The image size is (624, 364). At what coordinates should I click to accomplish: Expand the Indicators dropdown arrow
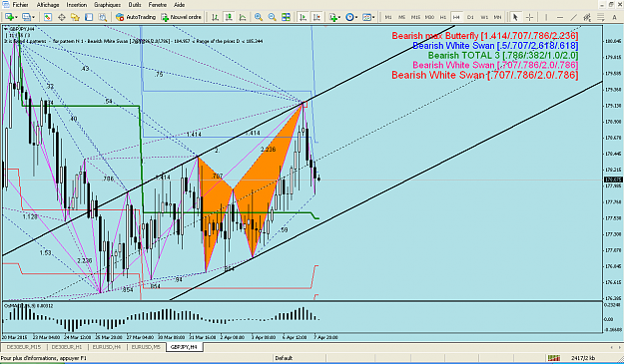(x=339, y=18)
